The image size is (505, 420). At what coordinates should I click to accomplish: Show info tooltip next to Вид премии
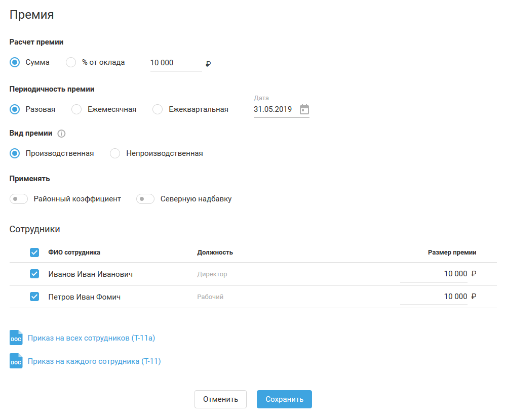tap(61, 134)
